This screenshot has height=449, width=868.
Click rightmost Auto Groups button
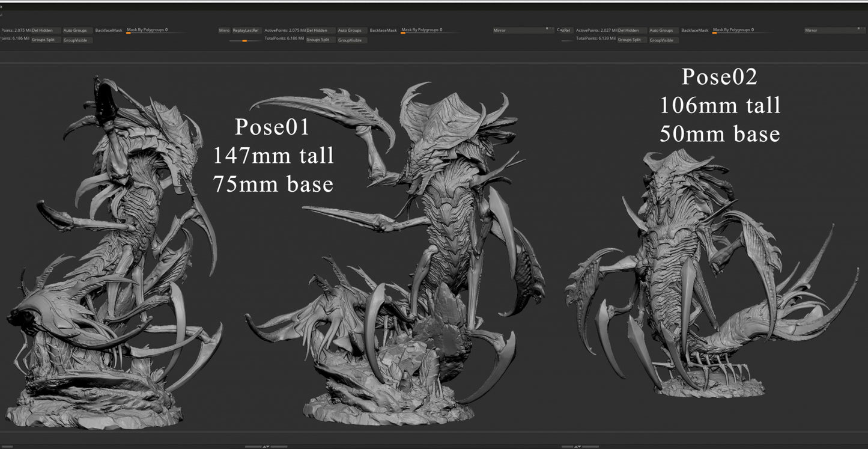point(664,30)
